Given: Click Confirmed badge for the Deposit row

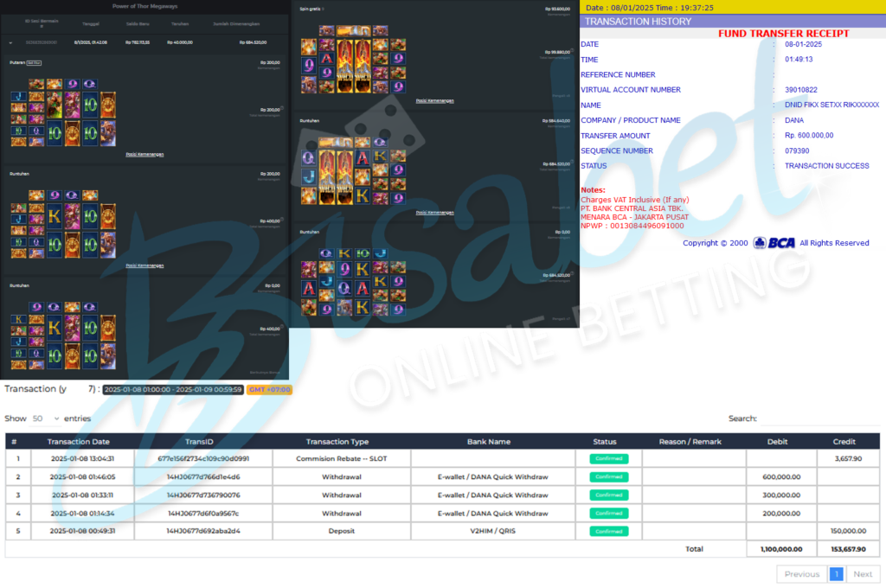Looking at the screenshot, I should pos(608,531).
